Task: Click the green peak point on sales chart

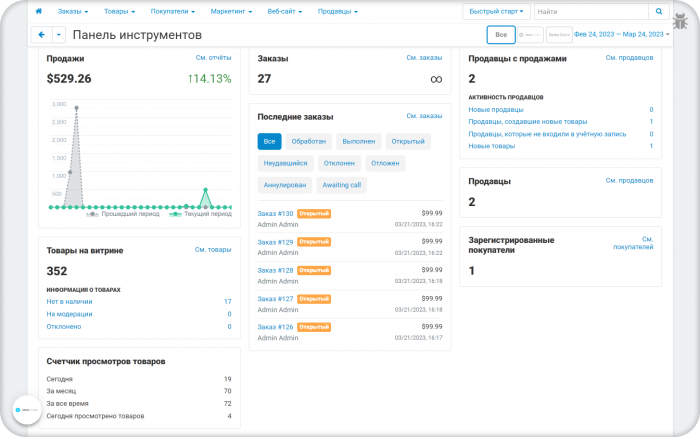Action: click(205, 190)
